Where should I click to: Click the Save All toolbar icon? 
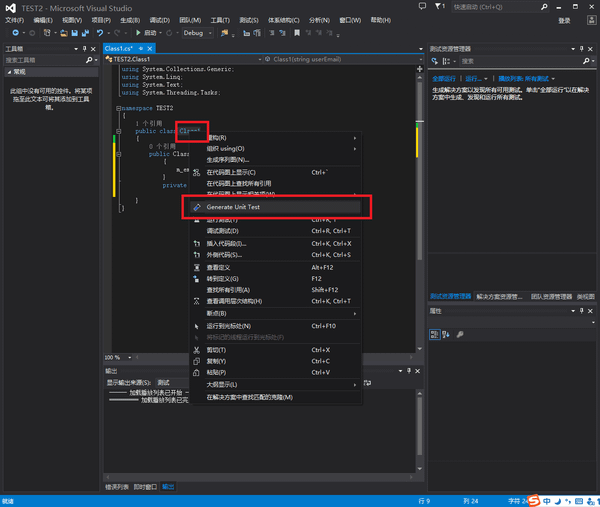85,33
